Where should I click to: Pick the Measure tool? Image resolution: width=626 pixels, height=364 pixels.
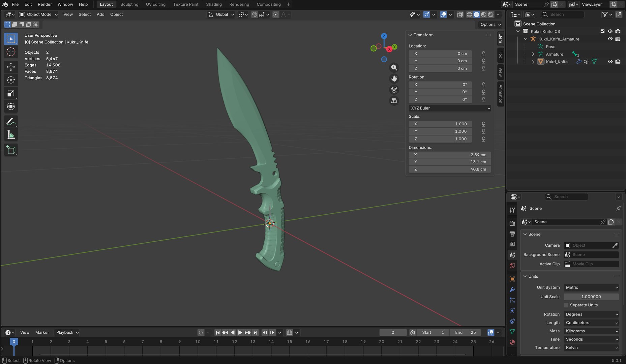pyautogui.click(x=11, y=135)
